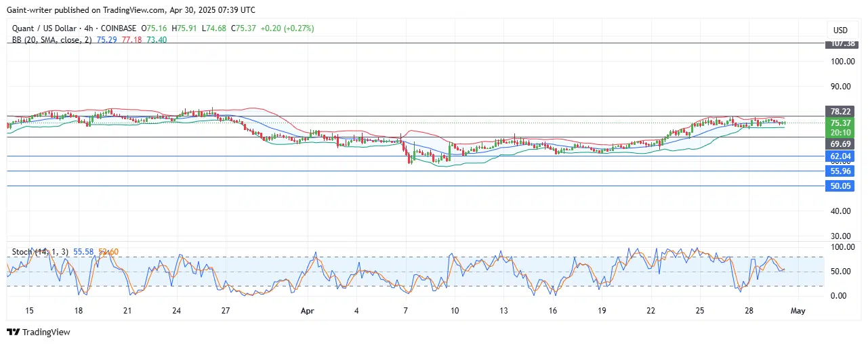Screen dimensions: 868x344
Task: Click the 28 date label on the time axis
Action: pyautogui.click(x=749, y=311)
